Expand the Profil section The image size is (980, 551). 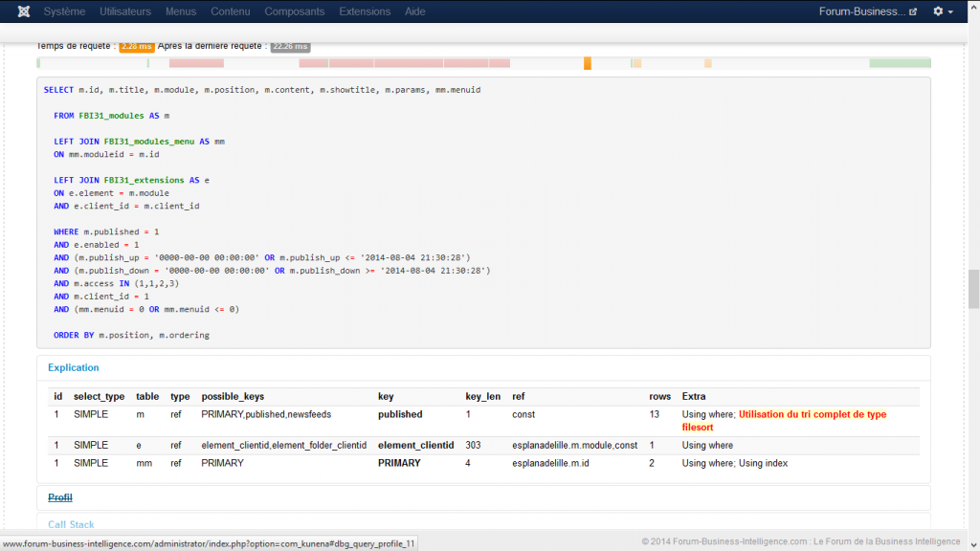[x=60, y=497]
